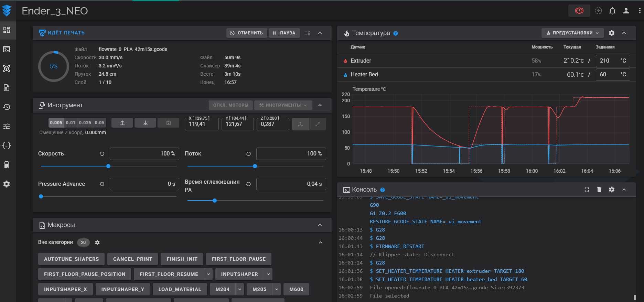Viewport: 644px width, 302px height.
Task: Open help next to the Консоль title
Action: tap(383, 190)
